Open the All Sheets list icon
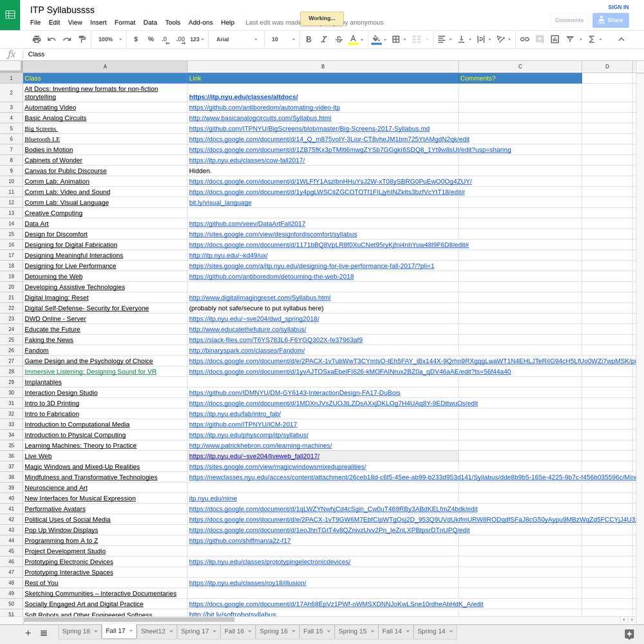Viewport: 644px width, 644px height. click(44, 633)
